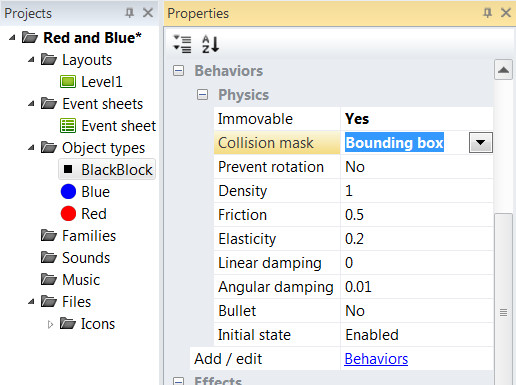The width and height of the screenshot is (516, 385).
Task: Close the Projects panel
Action: coord(148,13)
